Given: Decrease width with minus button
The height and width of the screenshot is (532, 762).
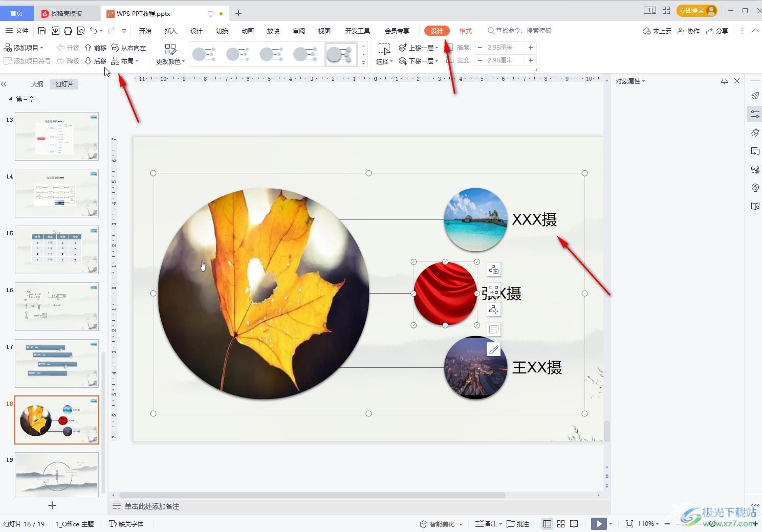Looking at the screenshot, I should [x=480, y=60].
